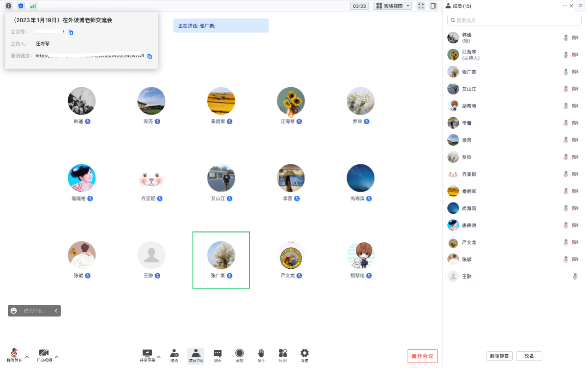Viewport: 588px width, 368px height.
Task: Unmute using the toolbar microphone icon
Action: (x=14, y=354)
